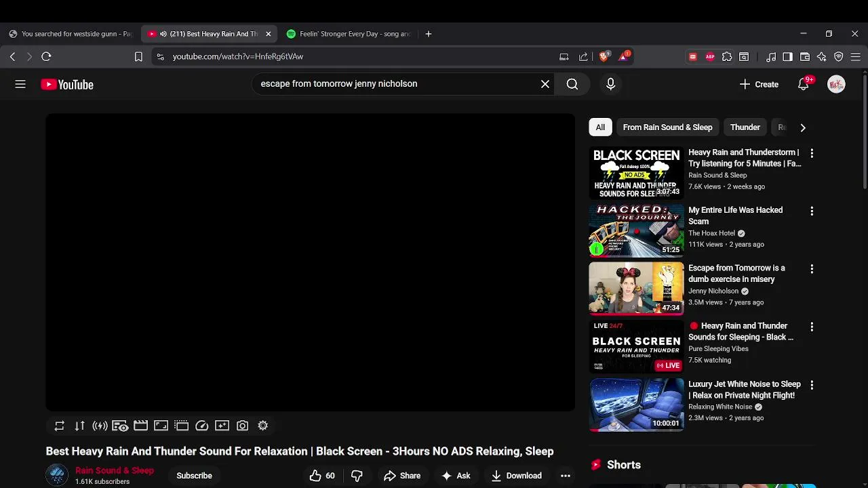The width and height of the screenshot is (868, 488).
Task: Click the clapperboard cinema mode icon
Action: coord(140,426)
